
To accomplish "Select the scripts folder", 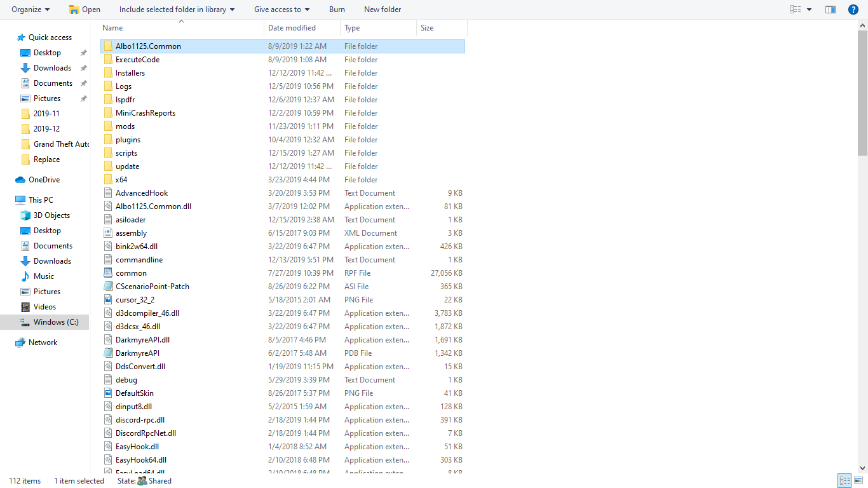I will point(126,153).
